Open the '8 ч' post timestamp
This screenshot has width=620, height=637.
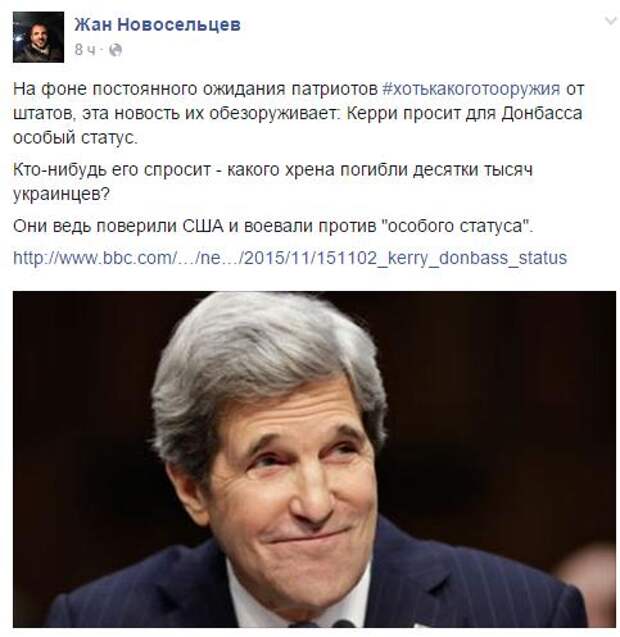click(x=85, y=50)
